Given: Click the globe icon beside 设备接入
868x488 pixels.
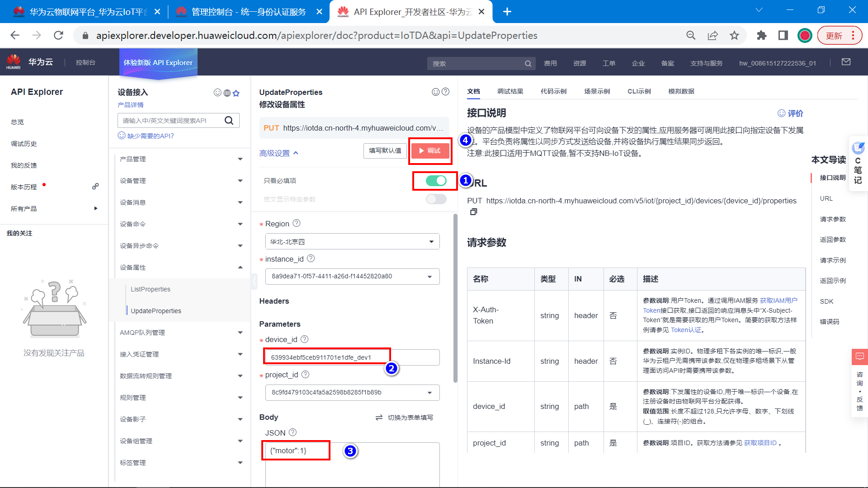Looking at the screenshot, I should (x=227, y=93).
